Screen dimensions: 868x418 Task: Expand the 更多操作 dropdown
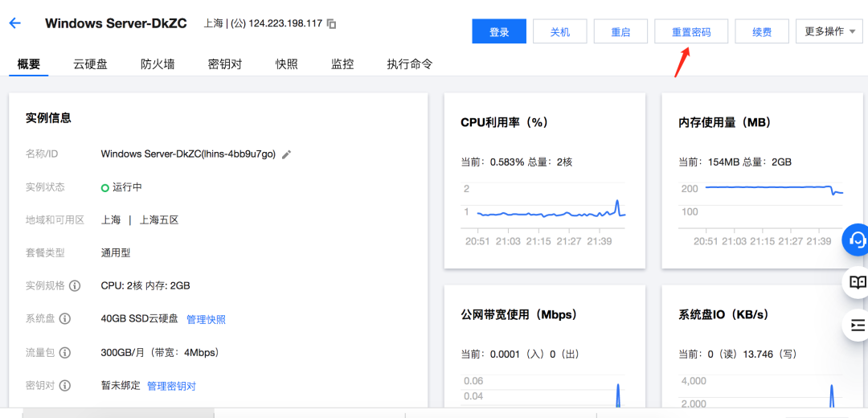829,31
